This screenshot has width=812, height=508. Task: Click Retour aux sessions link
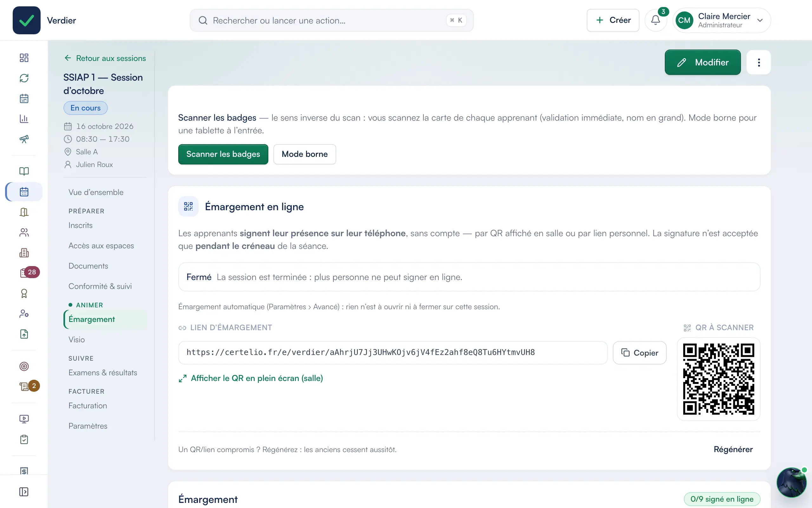(x=105, y=58)
